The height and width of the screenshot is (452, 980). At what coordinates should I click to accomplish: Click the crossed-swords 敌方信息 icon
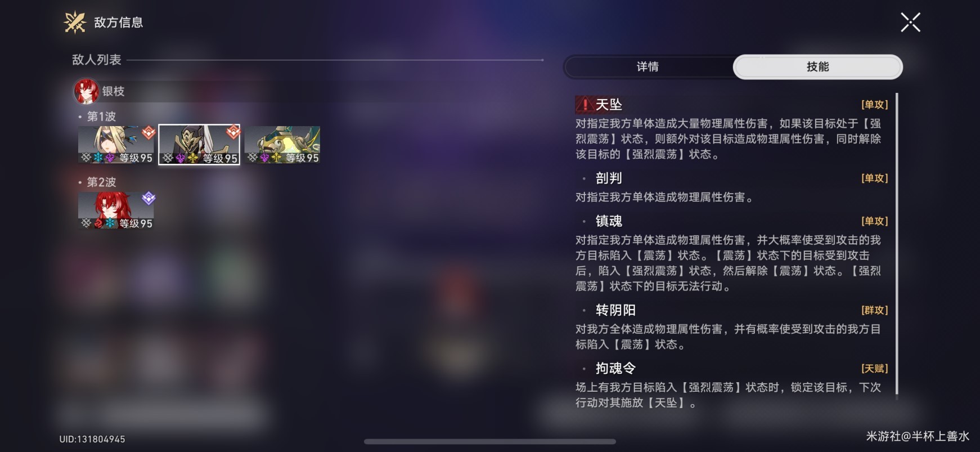pos(75,23)
